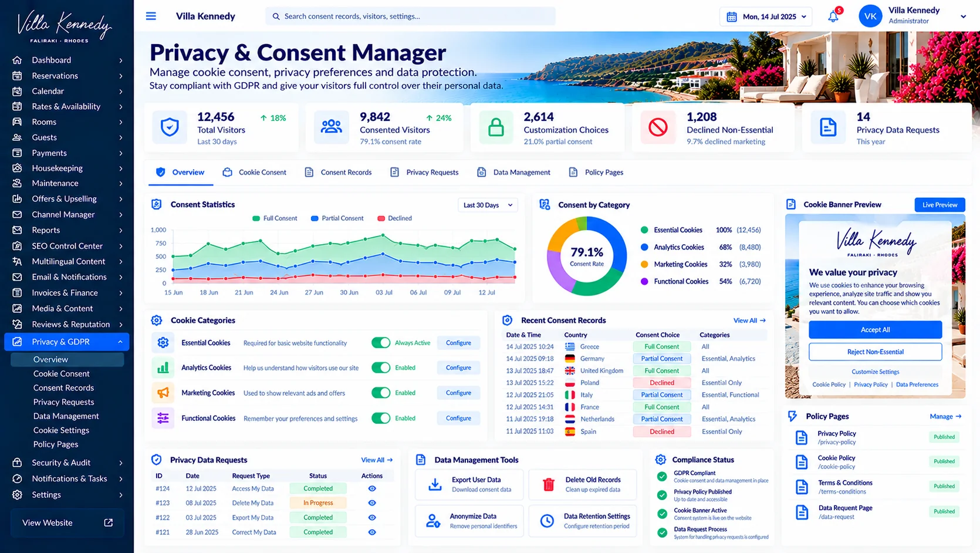Screen dimensions: 980x553
Task: Click the Delete Old Records trash icon
Action: (x=549, y=484)
